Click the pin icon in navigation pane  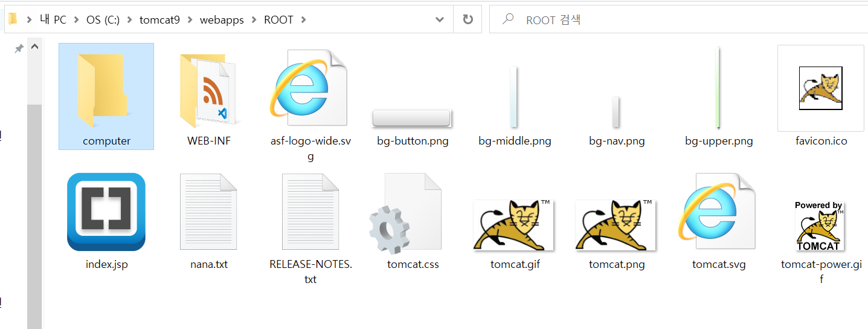[19, 48]
